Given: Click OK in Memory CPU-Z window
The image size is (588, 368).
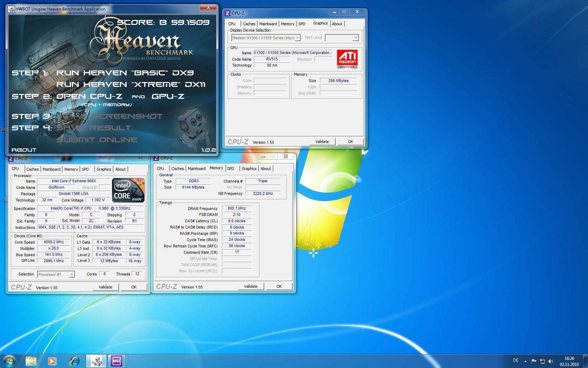Looking at the screenshot, I should 279,286.
